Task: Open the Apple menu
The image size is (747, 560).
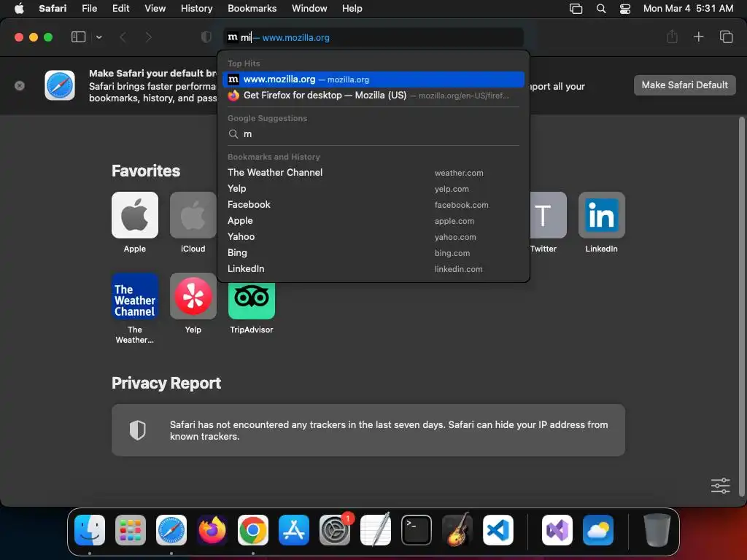Action: (x=19, y=8)
